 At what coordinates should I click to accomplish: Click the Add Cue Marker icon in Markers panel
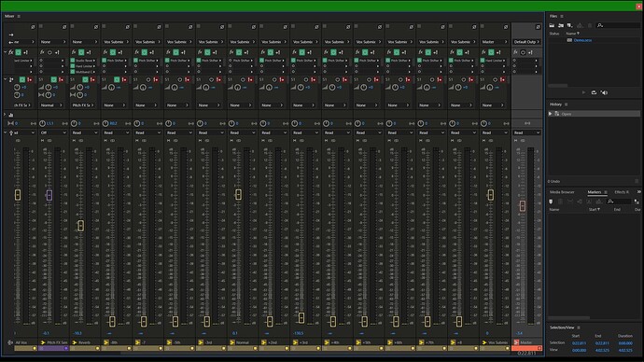(551, 202)
